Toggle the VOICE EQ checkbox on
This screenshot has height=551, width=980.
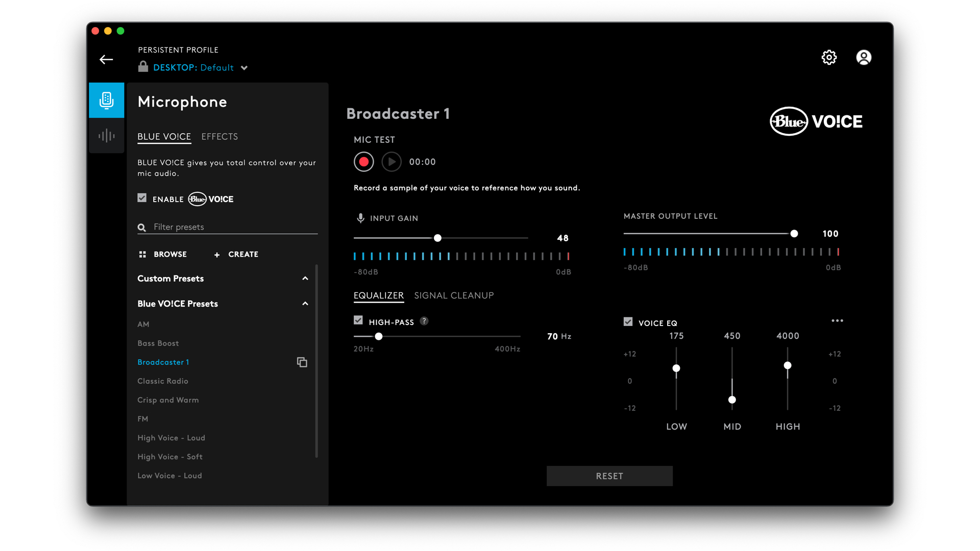tap(627, 321)
